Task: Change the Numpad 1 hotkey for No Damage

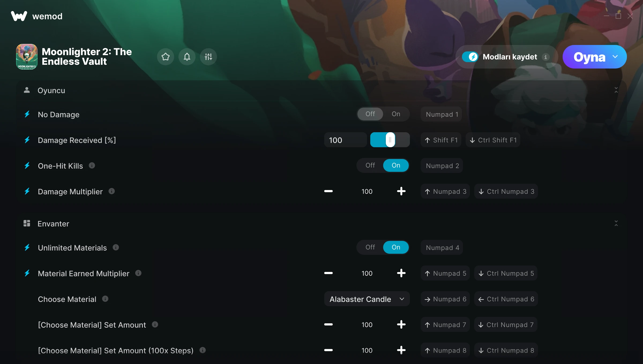Action: click(x=442, y=114)
